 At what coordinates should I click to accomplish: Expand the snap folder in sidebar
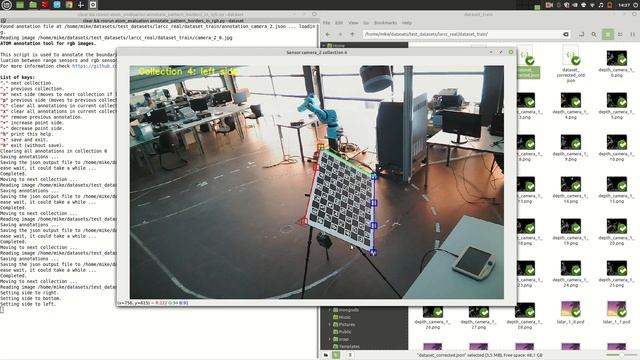[x=330, y=340]
